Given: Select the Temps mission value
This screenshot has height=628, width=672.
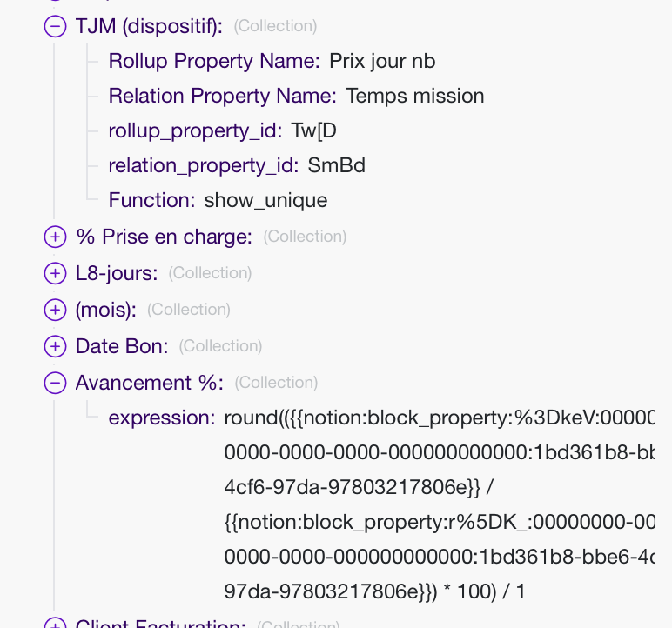Looking at the screenshot, I should (414, 96).
